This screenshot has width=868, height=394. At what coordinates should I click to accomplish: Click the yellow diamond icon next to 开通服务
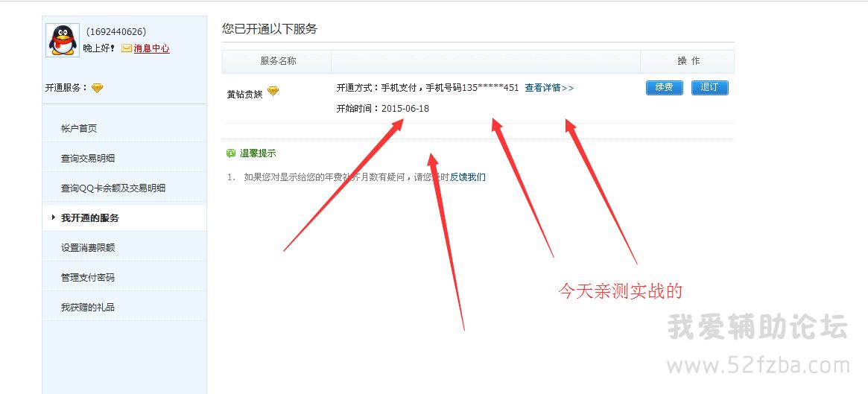point(98,88)
